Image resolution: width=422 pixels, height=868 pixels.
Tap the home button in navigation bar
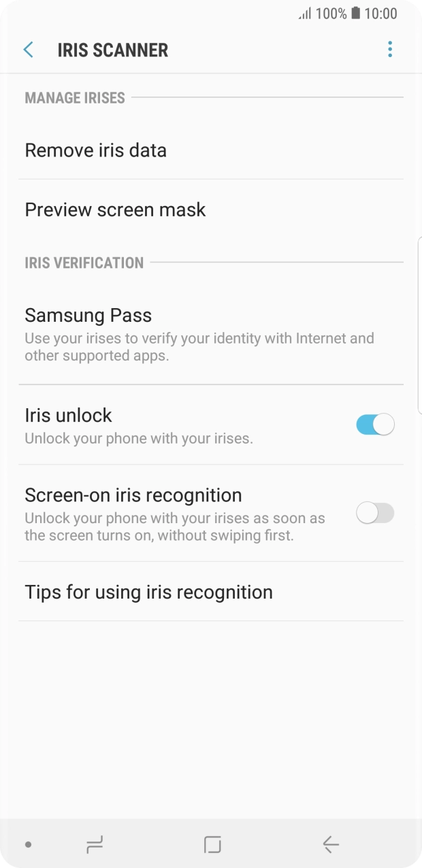click(x=213, y=845)
